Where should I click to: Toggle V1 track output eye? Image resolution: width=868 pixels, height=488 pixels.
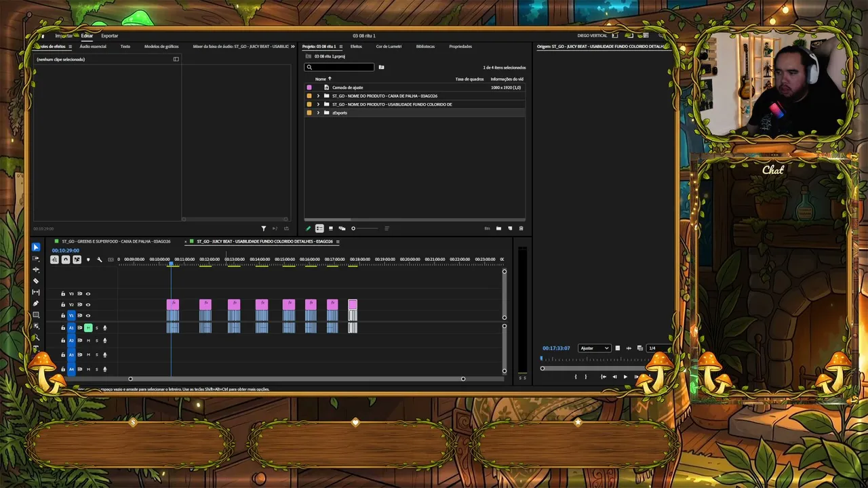pyautogui.click(x=88, y=315)
